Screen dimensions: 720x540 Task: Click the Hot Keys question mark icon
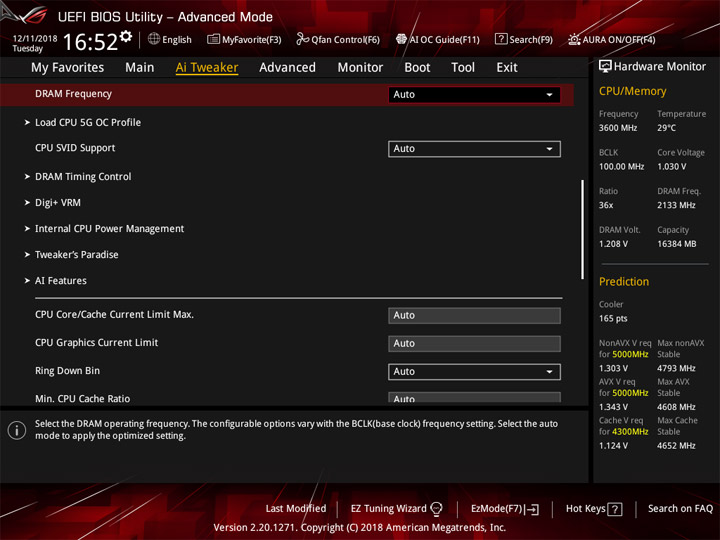[x=615, y=509]
